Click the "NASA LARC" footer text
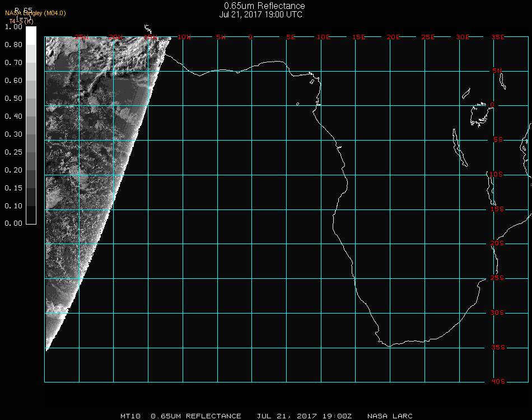 click(x=390, y=416)
